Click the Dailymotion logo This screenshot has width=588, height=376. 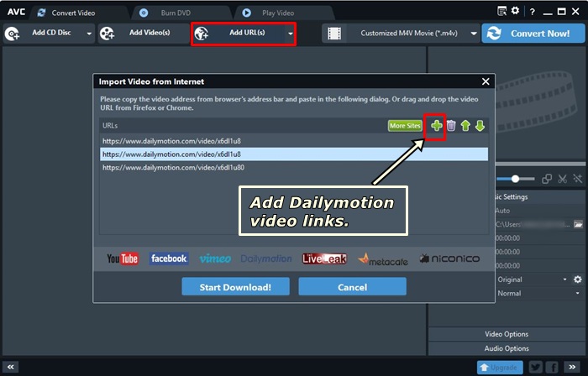pos(266,258)
